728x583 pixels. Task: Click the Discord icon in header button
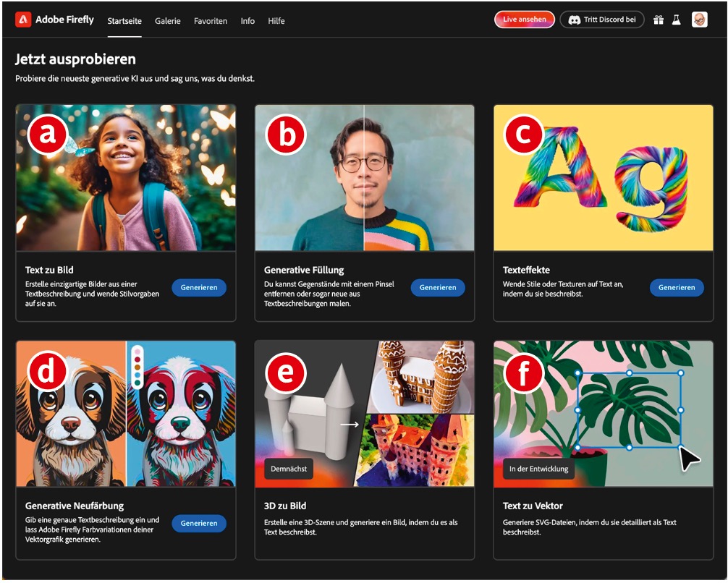(575, 20)
